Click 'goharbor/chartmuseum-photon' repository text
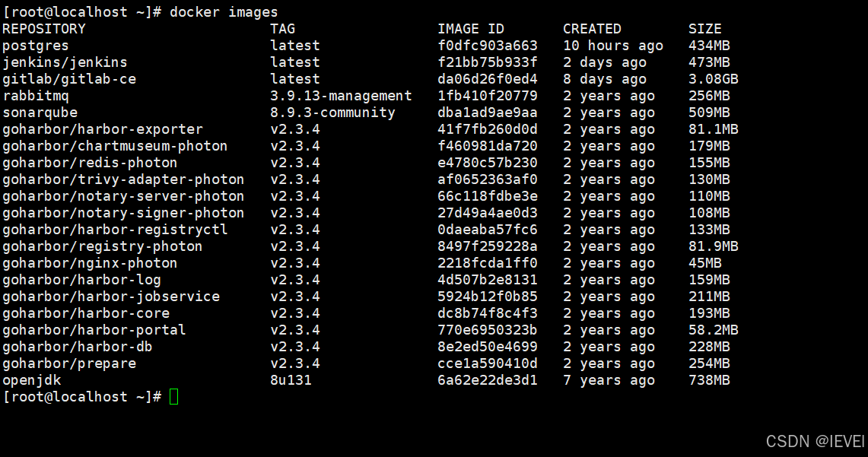 [x=115, y=146]
